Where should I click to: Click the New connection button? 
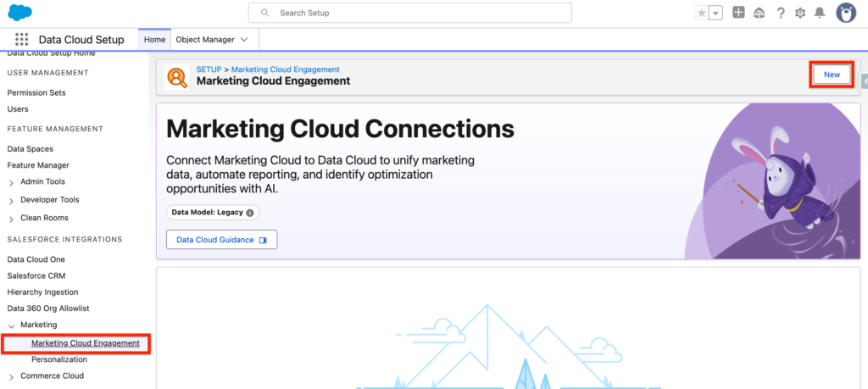(x=832, y=75)
